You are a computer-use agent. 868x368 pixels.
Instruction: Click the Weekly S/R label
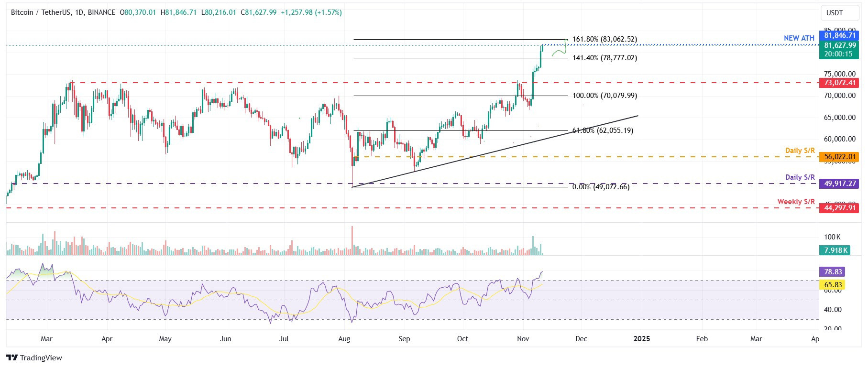pos(796,202)
